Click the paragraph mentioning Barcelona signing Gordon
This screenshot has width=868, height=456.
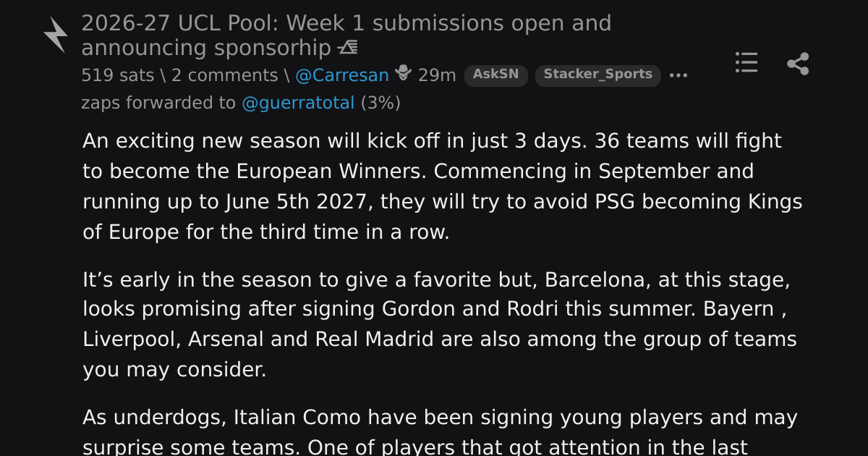tap(440, 324)
